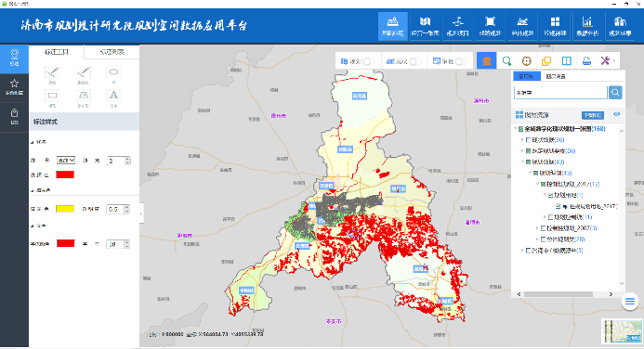The height and width of the screenshot is (349, 644).
Task: Click the blue search button beside keyword field
Action: tap(615, 92)
